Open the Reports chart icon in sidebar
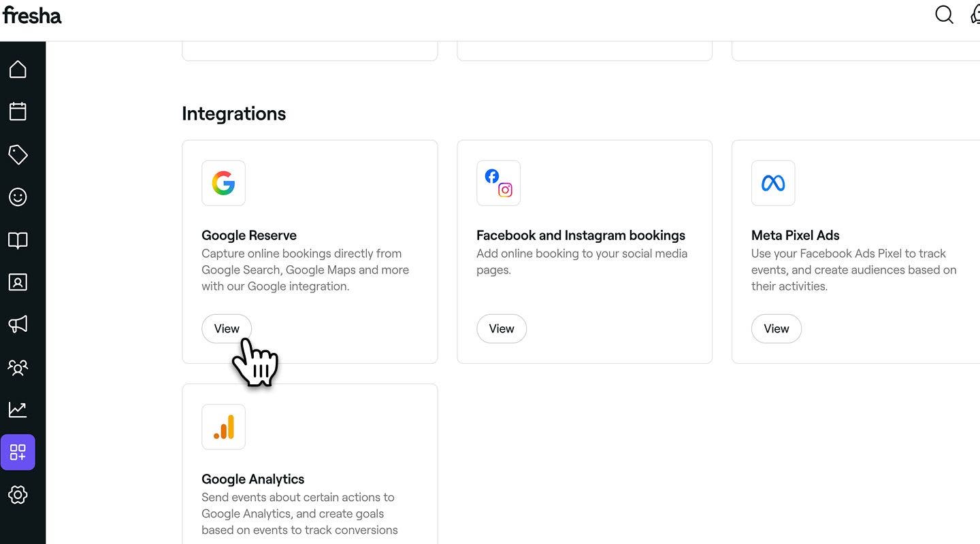The image size is (980, 544). (18, 409)
